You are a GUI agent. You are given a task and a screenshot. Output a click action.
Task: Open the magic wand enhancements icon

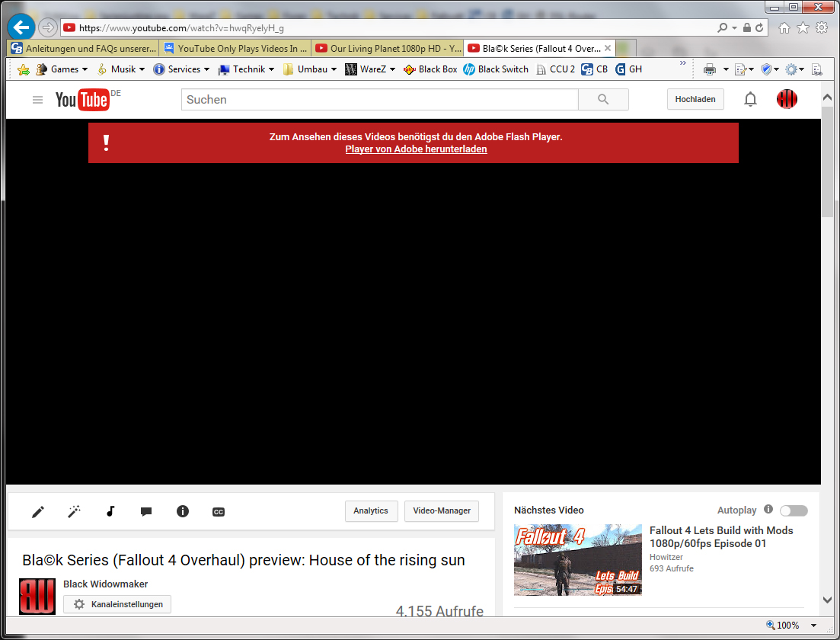tap(74, 511)
